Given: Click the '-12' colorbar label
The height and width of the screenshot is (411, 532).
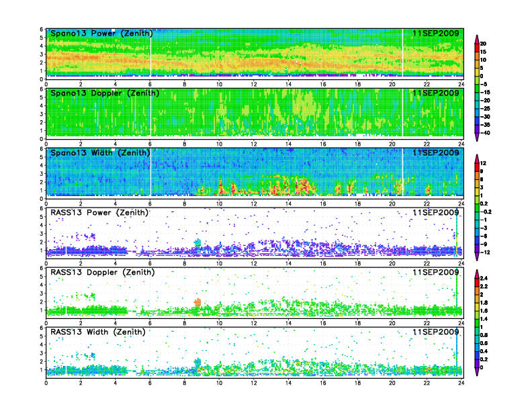Looking at the screenshot, I should [485, 253].
